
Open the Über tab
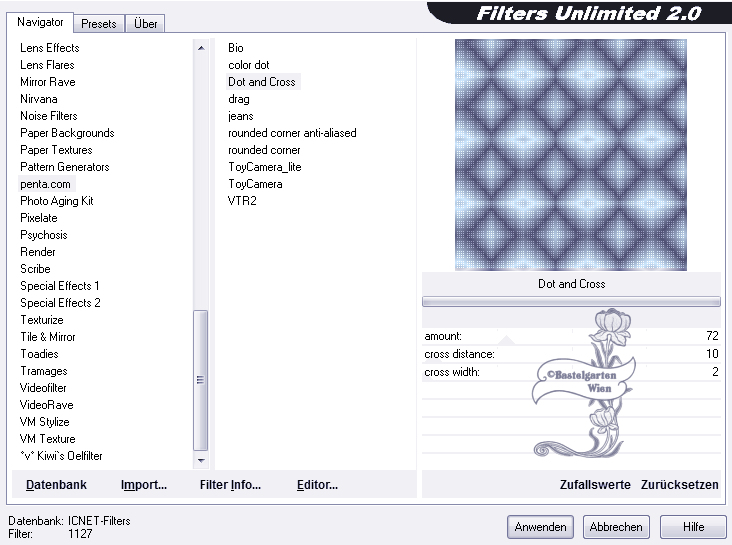145,23
